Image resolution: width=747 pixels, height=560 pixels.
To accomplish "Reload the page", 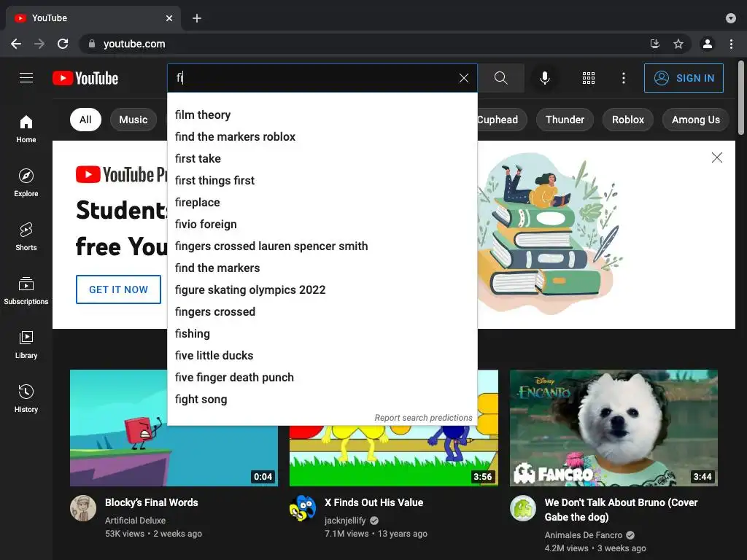I will coord(63,44).
